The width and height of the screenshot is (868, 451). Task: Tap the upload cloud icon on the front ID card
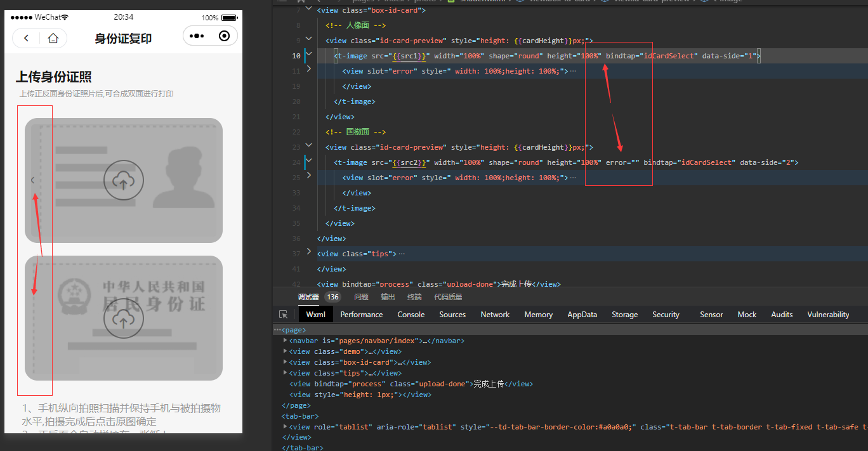pos(124,180)
